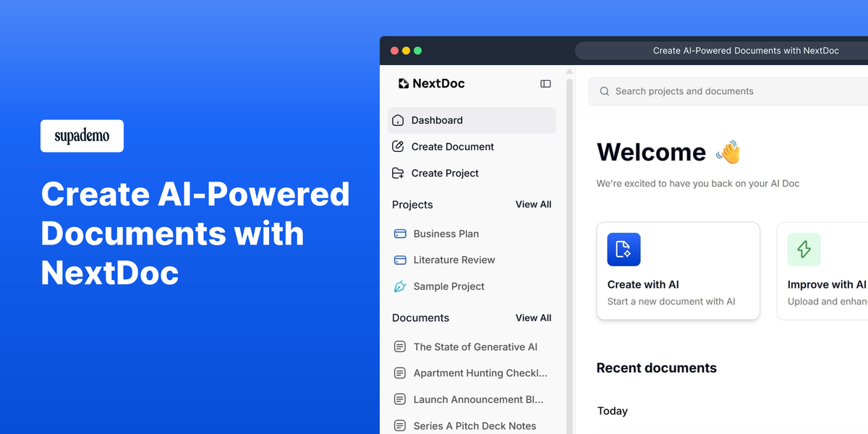Click the Create Project folder icon
The image size is (868, 434).
pyautogui.click(x=399, y=173)
